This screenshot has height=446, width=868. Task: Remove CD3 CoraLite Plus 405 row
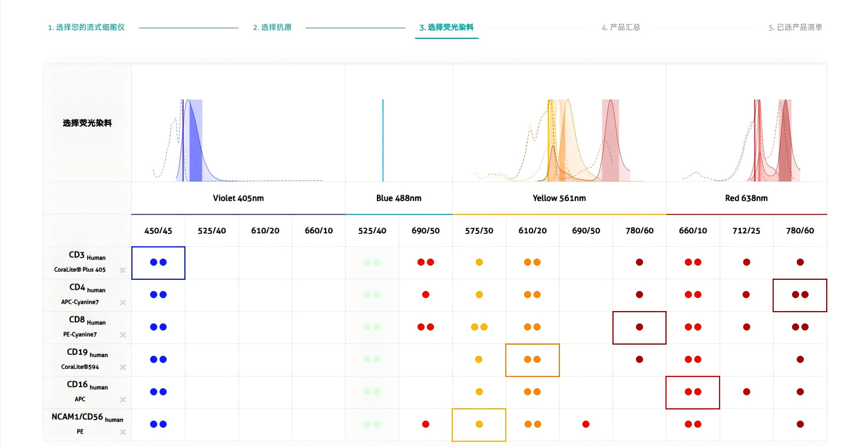point(122,270)
